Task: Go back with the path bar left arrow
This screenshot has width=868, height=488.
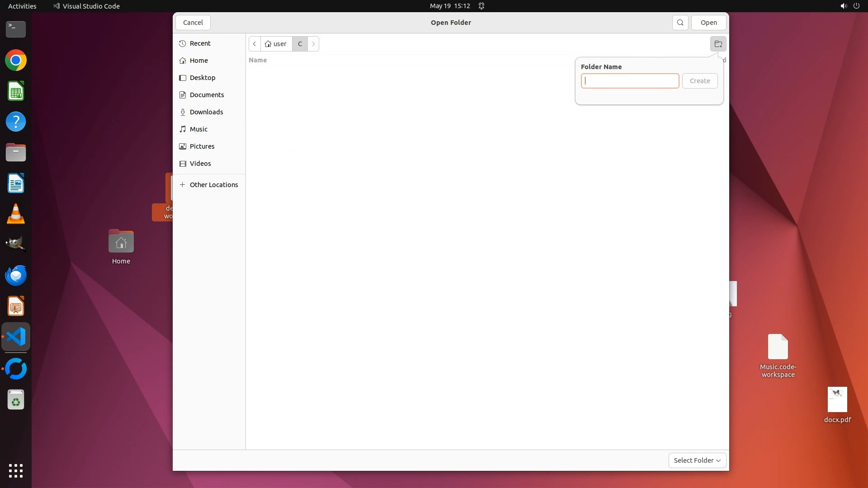Action: point(255,44)
